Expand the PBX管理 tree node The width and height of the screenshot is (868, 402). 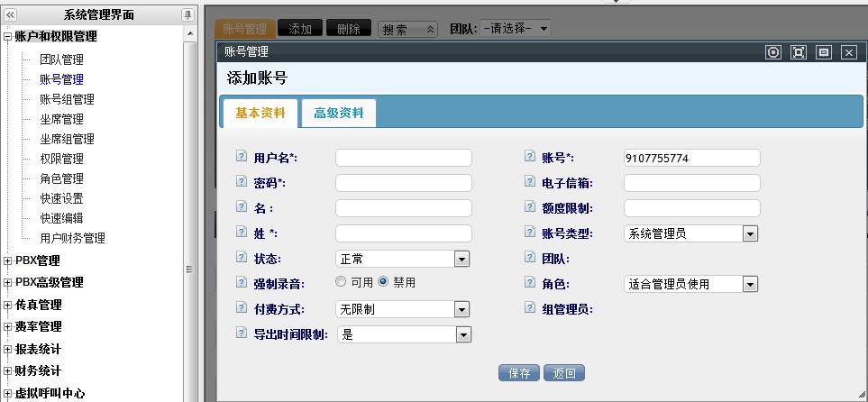pyautogui.click(x=8, y=260)
